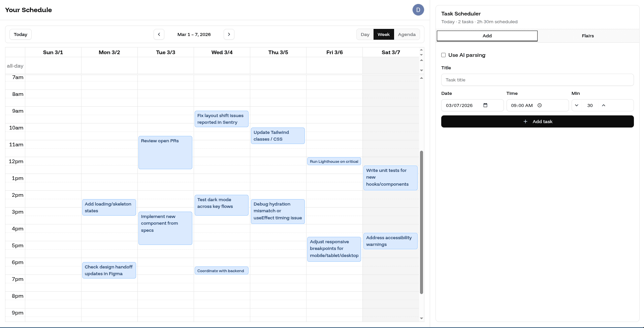
Task: Increase minutes with the up chevron
Action: 604,105
